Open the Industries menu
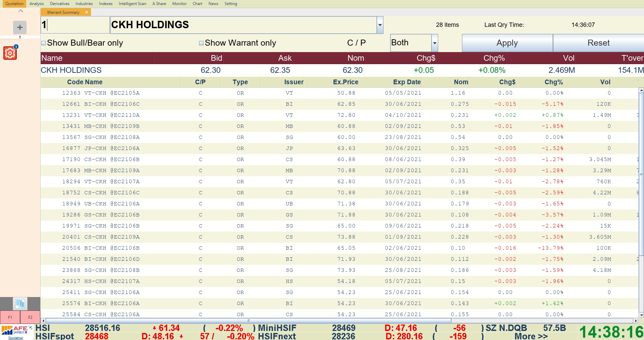The image size is (644, 340). click(x=84, y=4)
